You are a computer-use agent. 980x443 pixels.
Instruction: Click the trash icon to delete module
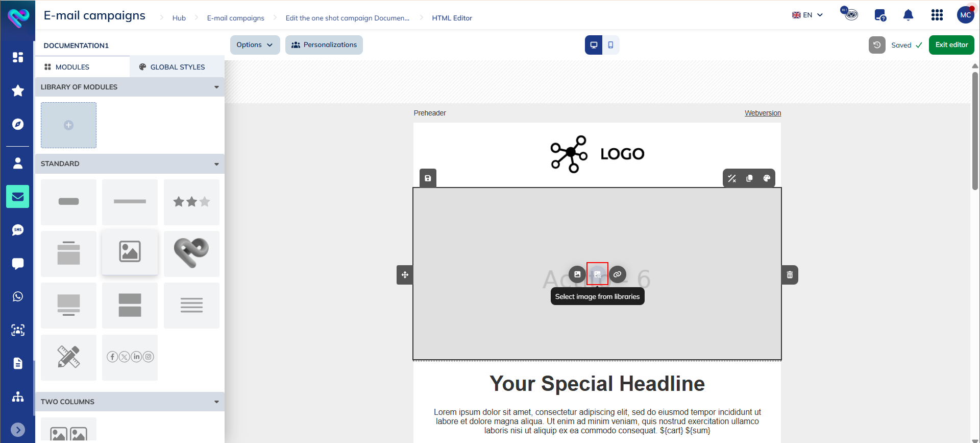coord(790,275)
